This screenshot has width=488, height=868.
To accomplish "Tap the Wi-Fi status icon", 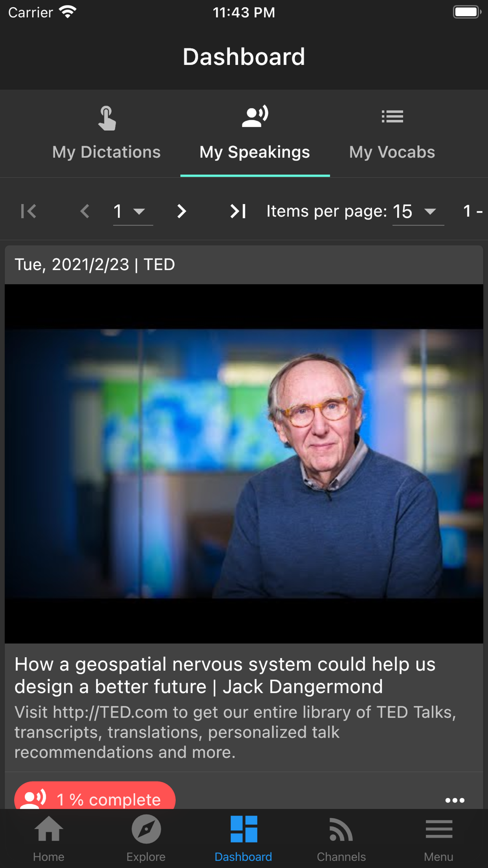I will pyautogui.click(x=68, y=12).
